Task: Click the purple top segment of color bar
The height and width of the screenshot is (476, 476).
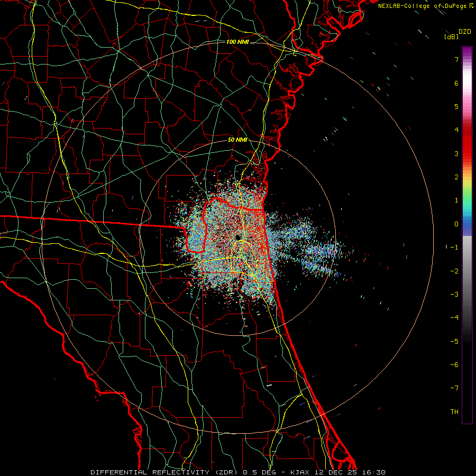Action: tap(467, 52)
